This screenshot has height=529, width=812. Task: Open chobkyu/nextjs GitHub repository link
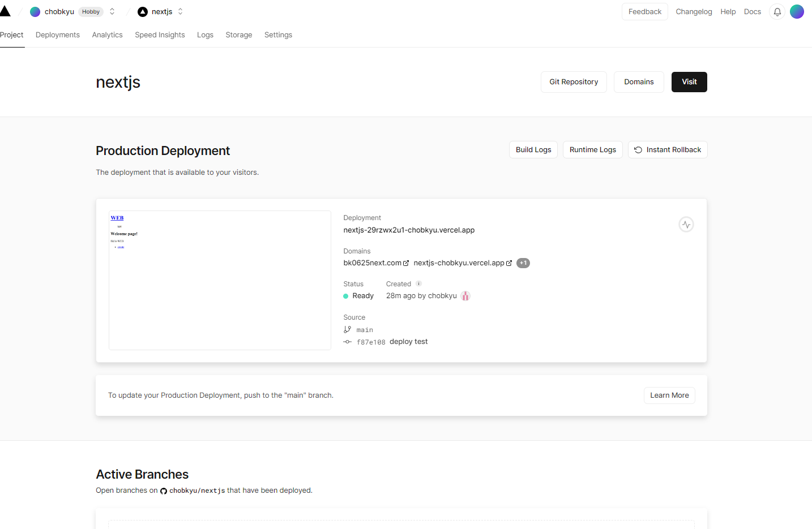[x=197, y=491]
